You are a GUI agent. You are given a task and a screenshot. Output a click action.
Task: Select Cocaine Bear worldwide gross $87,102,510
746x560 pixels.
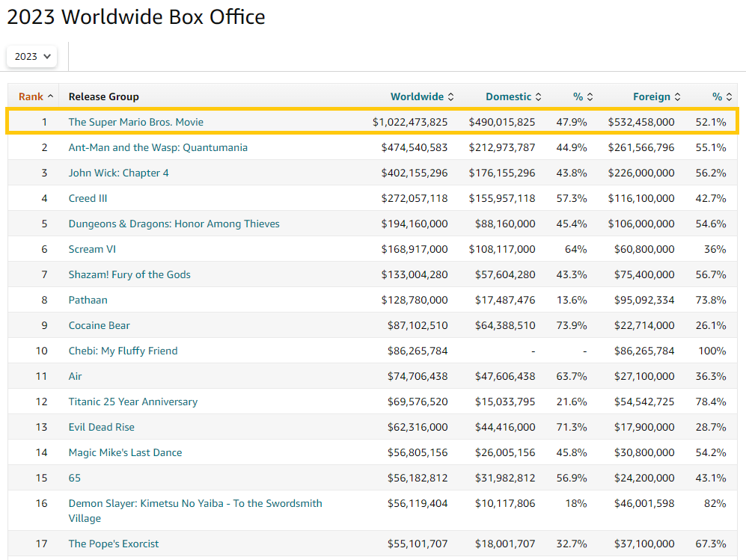click(x=418, y=326)
